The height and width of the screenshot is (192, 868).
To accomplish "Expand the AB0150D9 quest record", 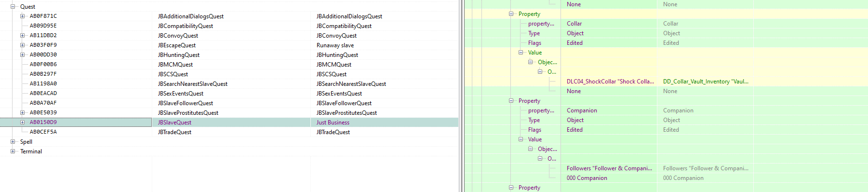I will point(23,123).
